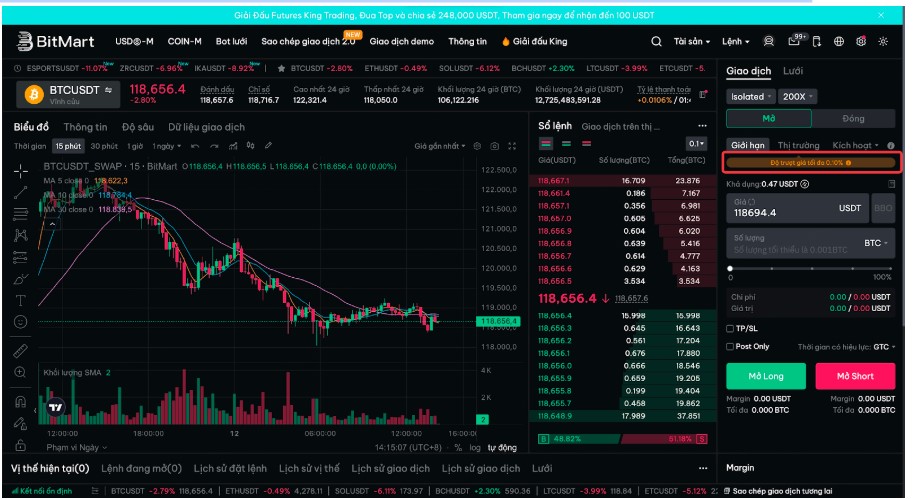The width and height of the screenshot is (921, 499).
Task: Choose the text annotation tool (T icon)
Action: click(21, 300)
